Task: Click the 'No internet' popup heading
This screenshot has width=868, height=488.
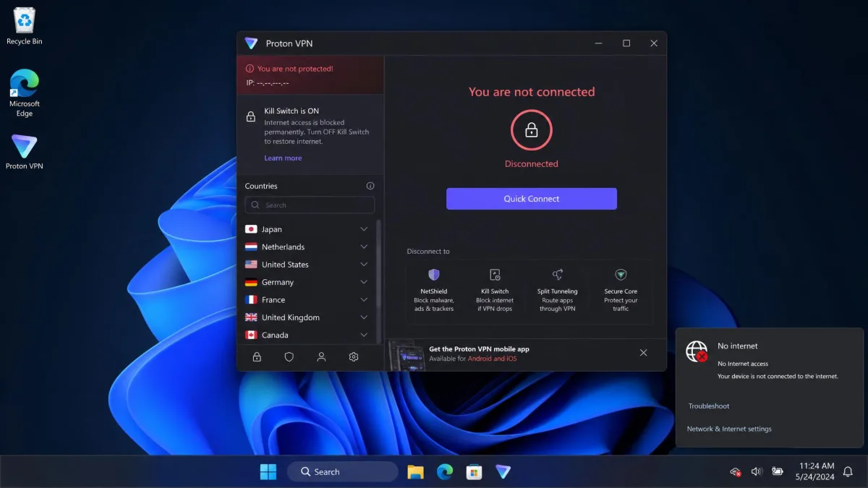Action: point(738,346)
